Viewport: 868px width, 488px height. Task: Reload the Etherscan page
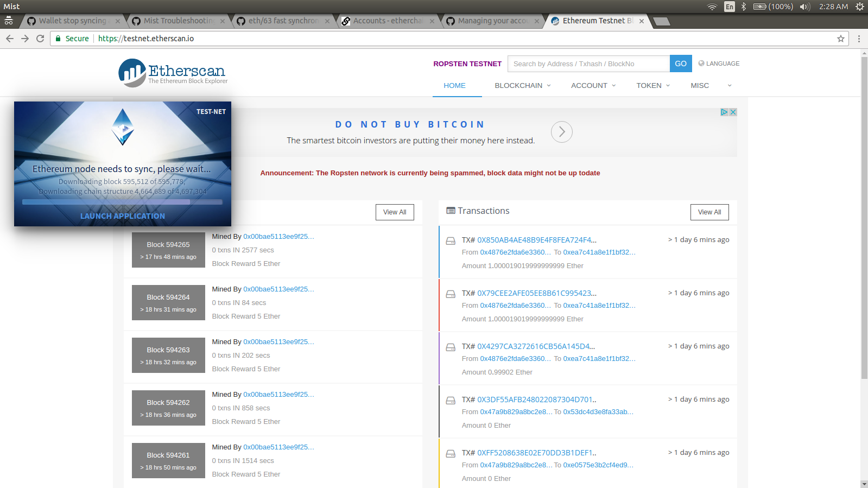tap(40, 39)
